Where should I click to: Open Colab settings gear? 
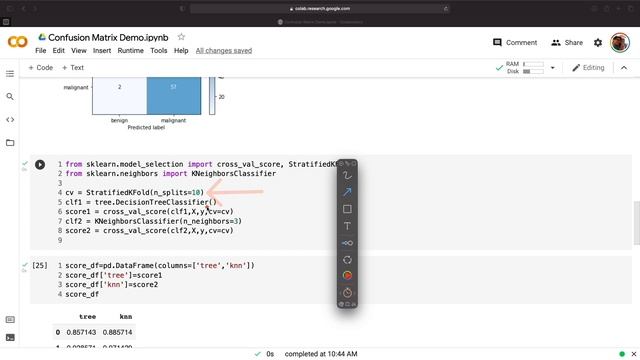(x=598, y=42)
